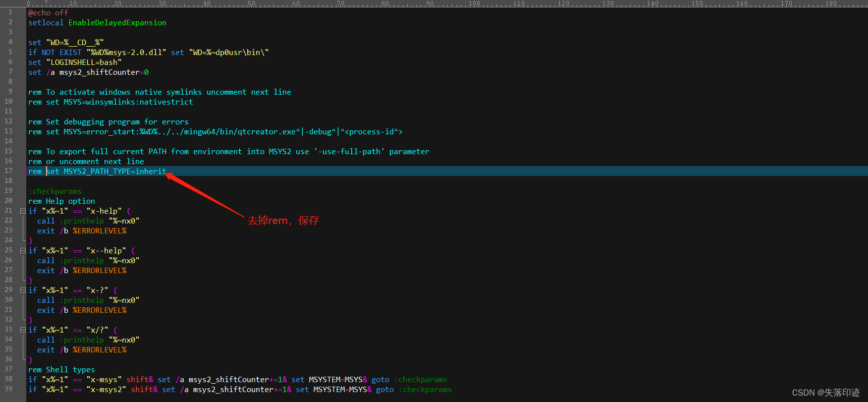Select line number 1 in the margin
The image size is (868, 402).
[10, 12]
